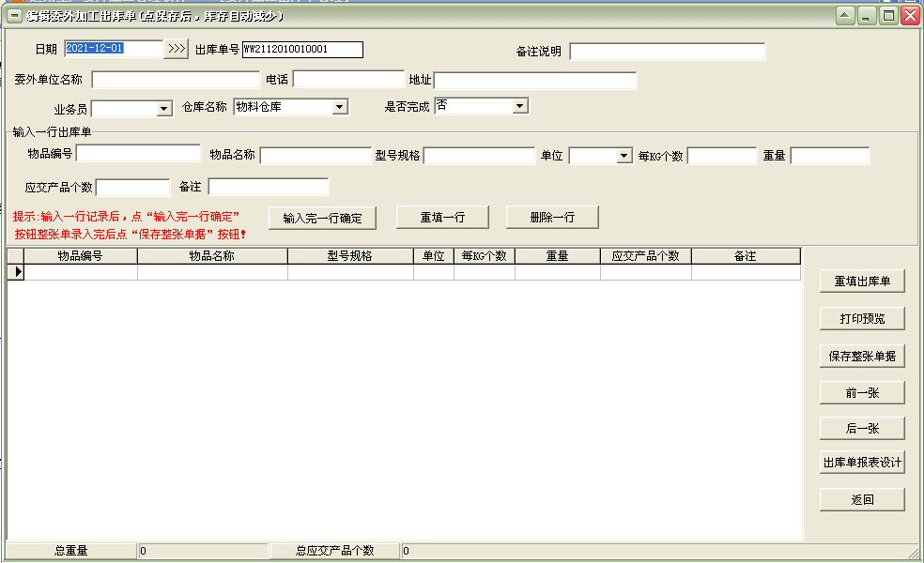Close the 委外加工出库单 window
Viewport: 924px width, 563px height.
(x=910, y=16)
